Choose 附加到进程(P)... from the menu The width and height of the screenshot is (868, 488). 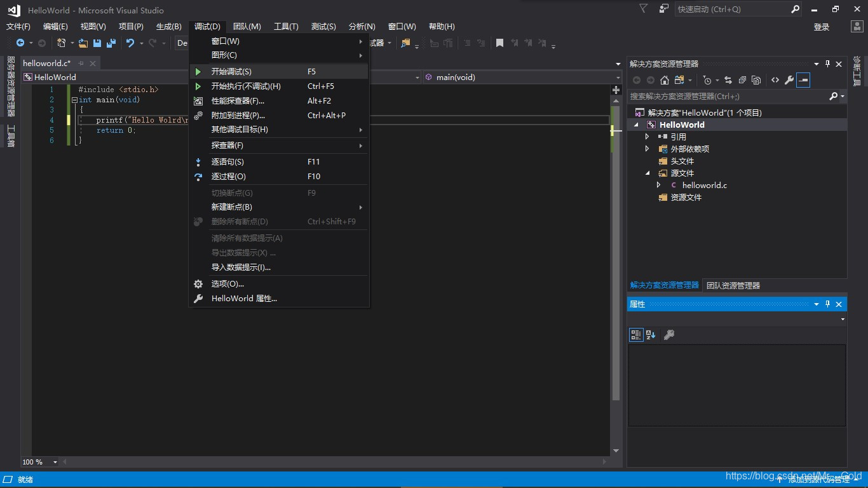tap(279, 116)
